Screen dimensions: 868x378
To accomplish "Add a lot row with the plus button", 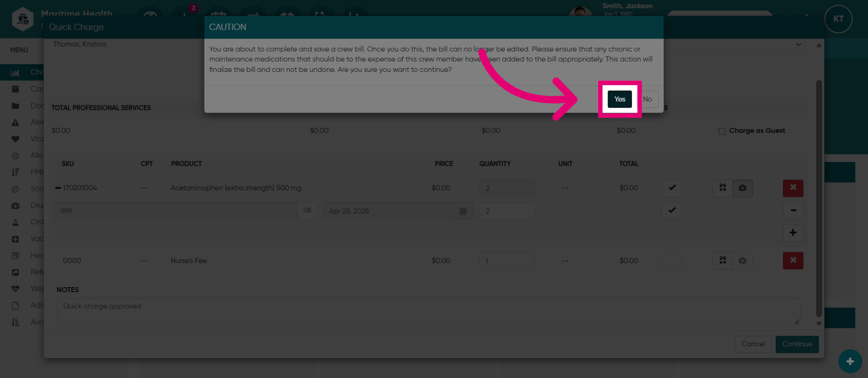I will [793, 233].
